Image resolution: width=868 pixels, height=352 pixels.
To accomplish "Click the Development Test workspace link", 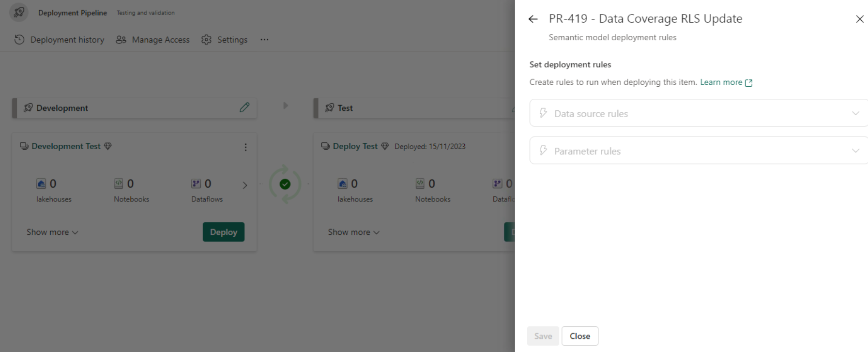I will pyautogui.click(x=66, y=146).
